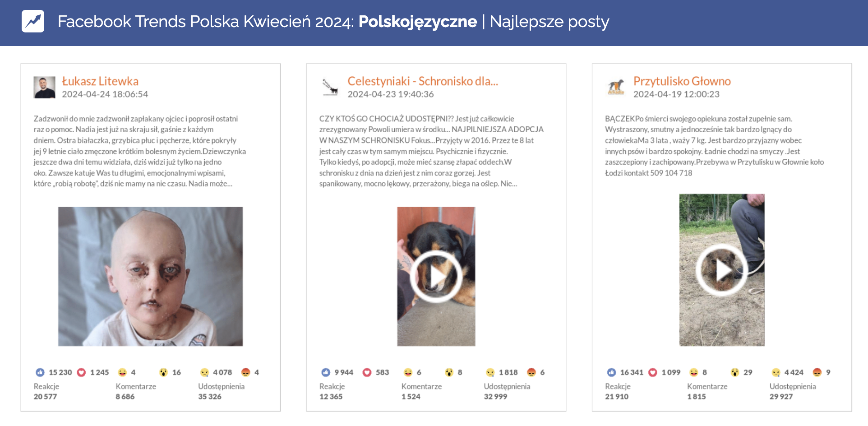Open Łukasz Litewka's profile avatar
Image resolution: width=868 pixels, height=426 pixels.
44,87
